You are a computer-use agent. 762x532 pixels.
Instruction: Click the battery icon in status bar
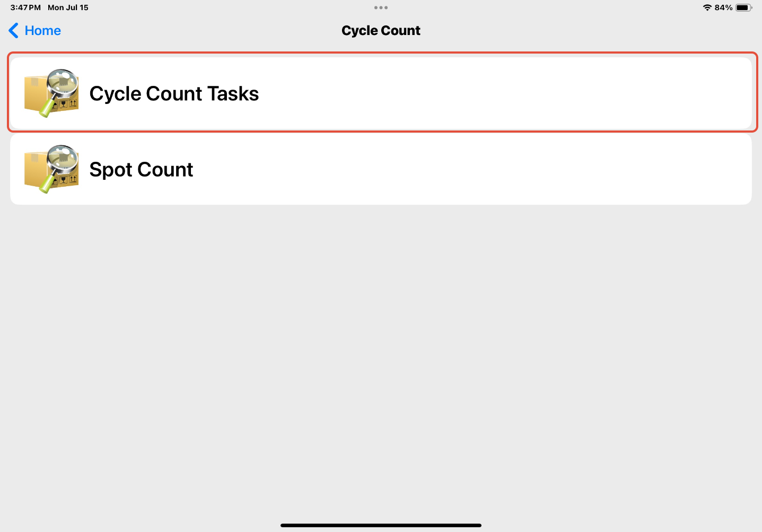[x=743, y=7]
